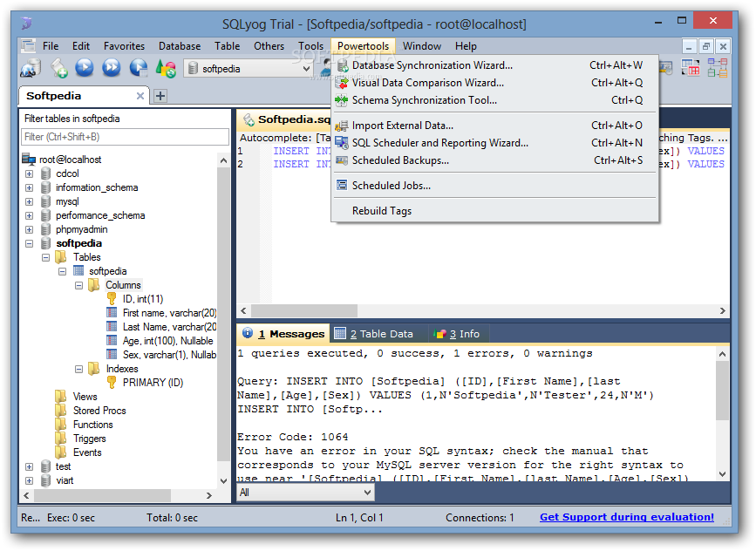This screenshot has height=551, width=756.
Task: Expand the performance_schema database node
Action: point(30,216)
